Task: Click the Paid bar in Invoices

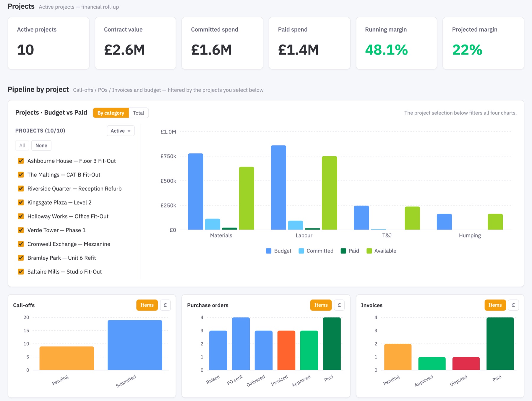Action: [x=500, y=344]
